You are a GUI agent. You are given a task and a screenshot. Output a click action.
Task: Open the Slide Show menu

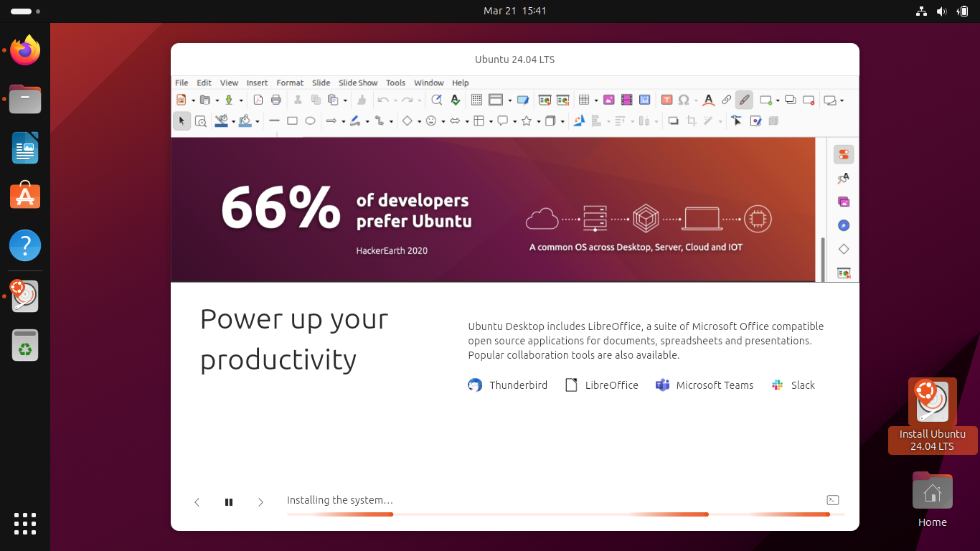point(358,83)
